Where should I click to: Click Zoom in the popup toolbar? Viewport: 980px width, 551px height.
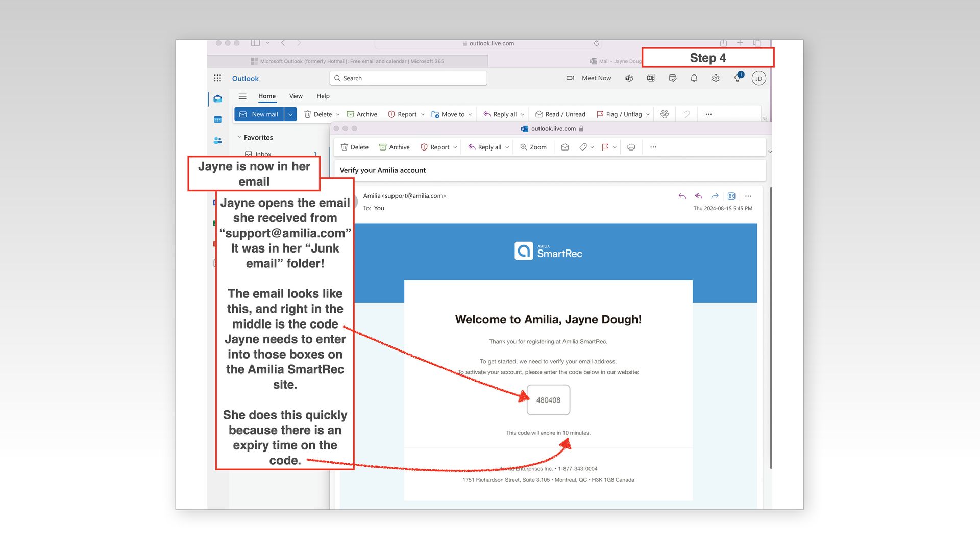pyautogui.click(x=533, y=147)
